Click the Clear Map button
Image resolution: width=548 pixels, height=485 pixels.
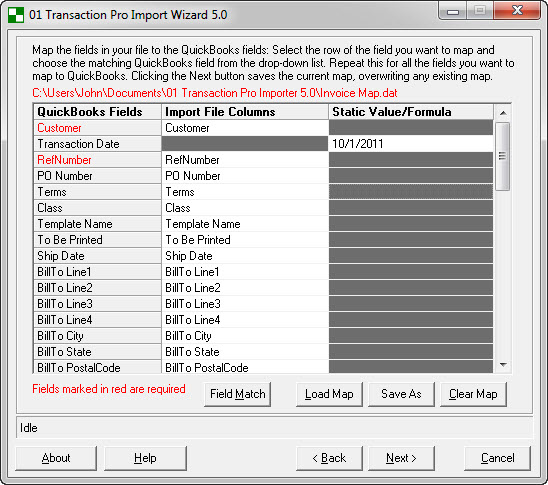click(x=473, y=394)
